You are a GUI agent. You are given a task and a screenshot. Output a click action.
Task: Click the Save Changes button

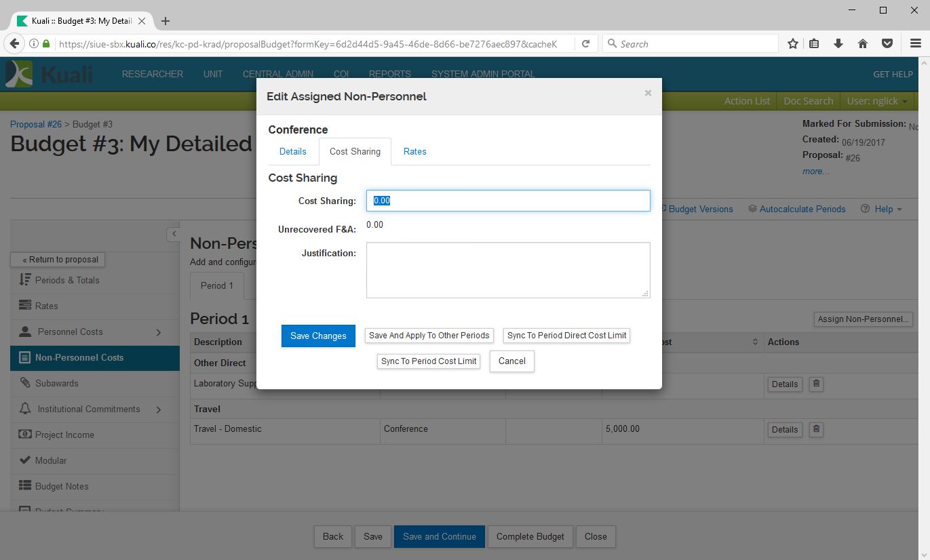coord(318,336)
